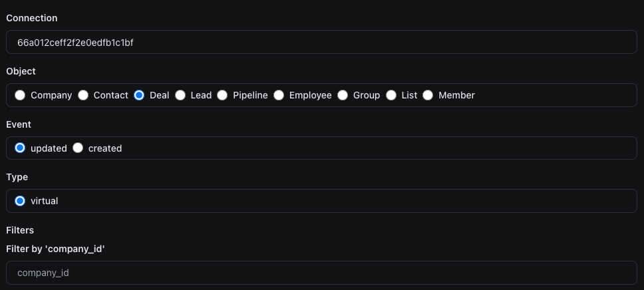The width and height of the screenshot is (644, 290).
Task: Select the Deal radio option
Action: click(139, 95)
